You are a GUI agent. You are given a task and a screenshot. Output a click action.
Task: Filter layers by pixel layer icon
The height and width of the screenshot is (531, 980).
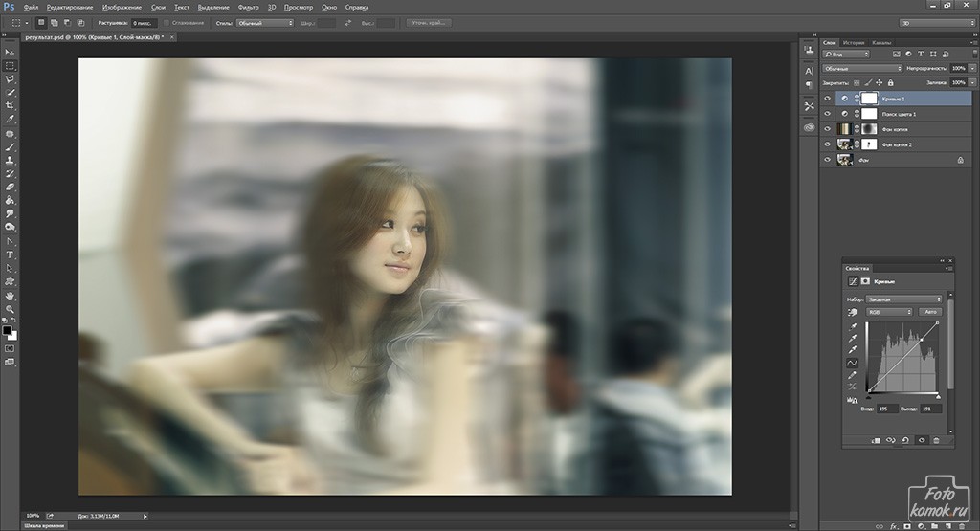[x=896, y=54]
